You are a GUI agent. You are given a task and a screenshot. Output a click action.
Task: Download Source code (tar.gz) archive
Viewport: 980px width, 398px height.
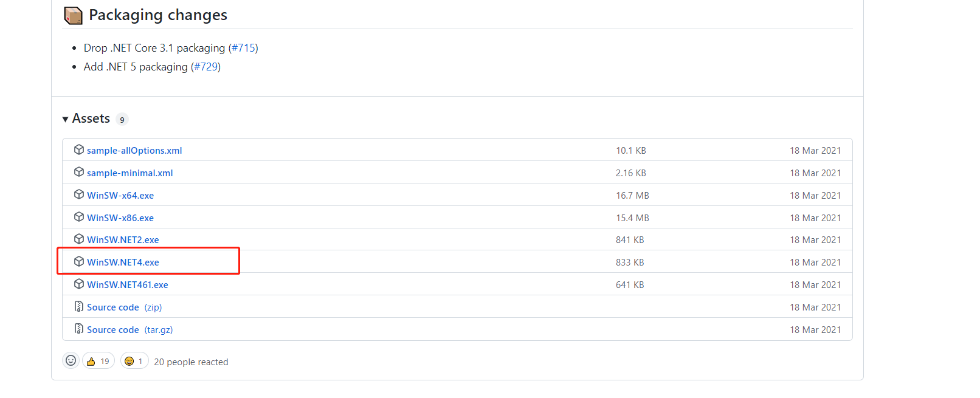(129, 330)
